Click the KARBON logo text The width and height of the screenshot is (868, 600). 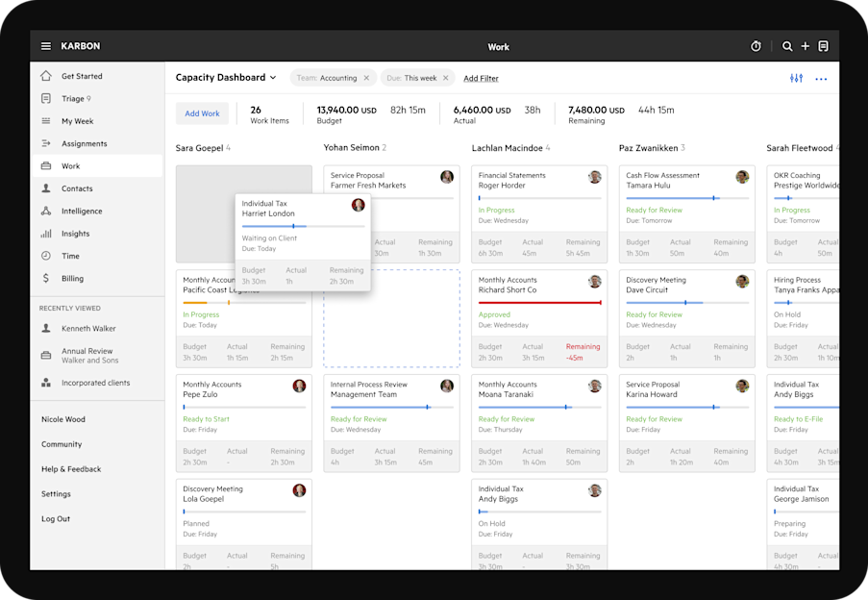81,46
